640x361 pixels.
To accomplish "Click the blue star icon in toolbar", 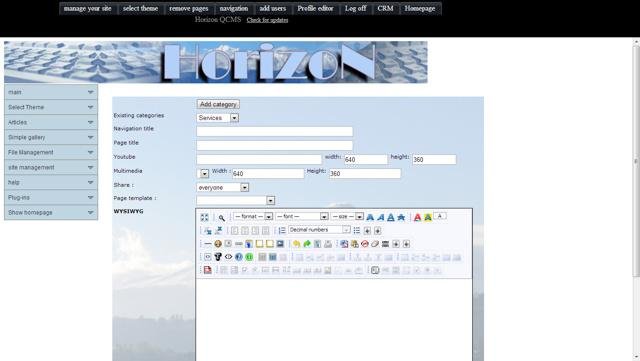I will coord(401,217).
